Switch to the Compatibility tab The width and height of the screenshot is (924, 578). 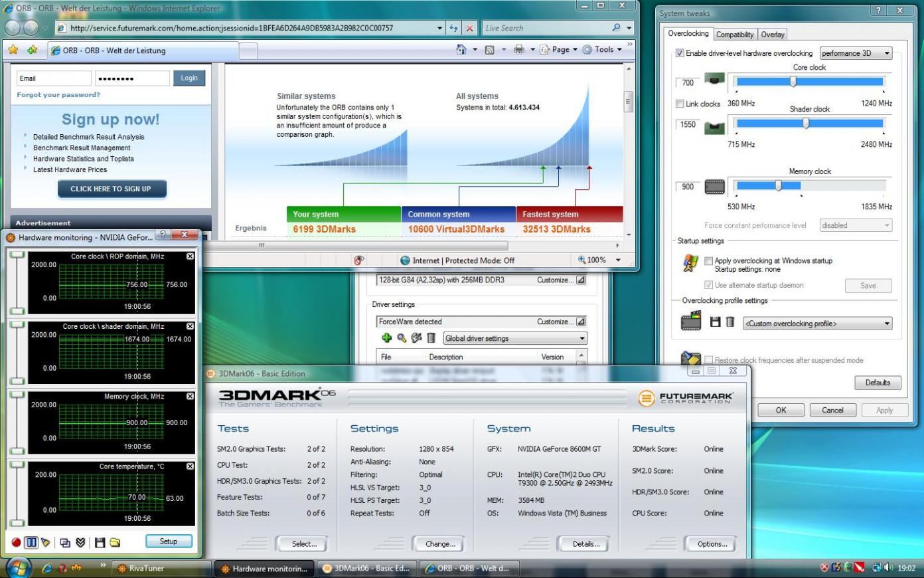pos(735,35)
